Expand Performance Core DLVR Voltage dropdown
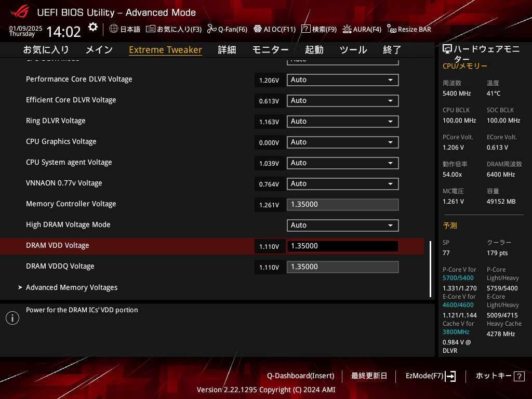The height and width of the screenshot is (399, 532). (x=343, y=80)
